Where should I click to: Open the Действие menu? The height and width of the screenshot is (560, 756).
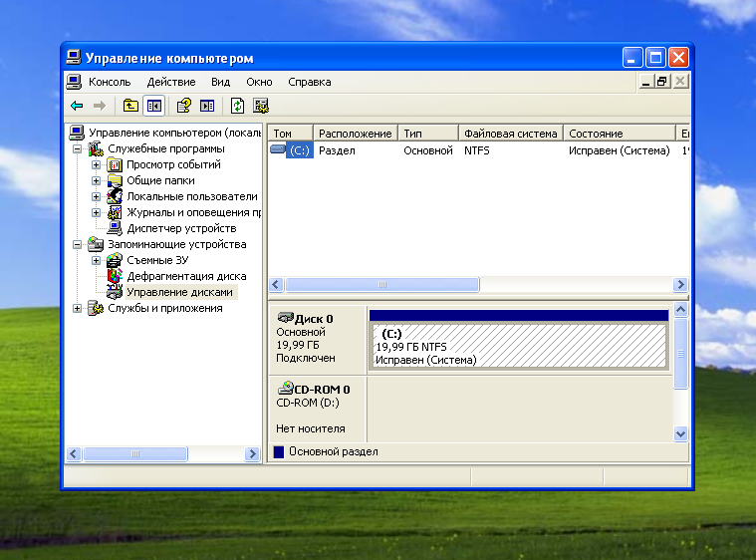171,82
